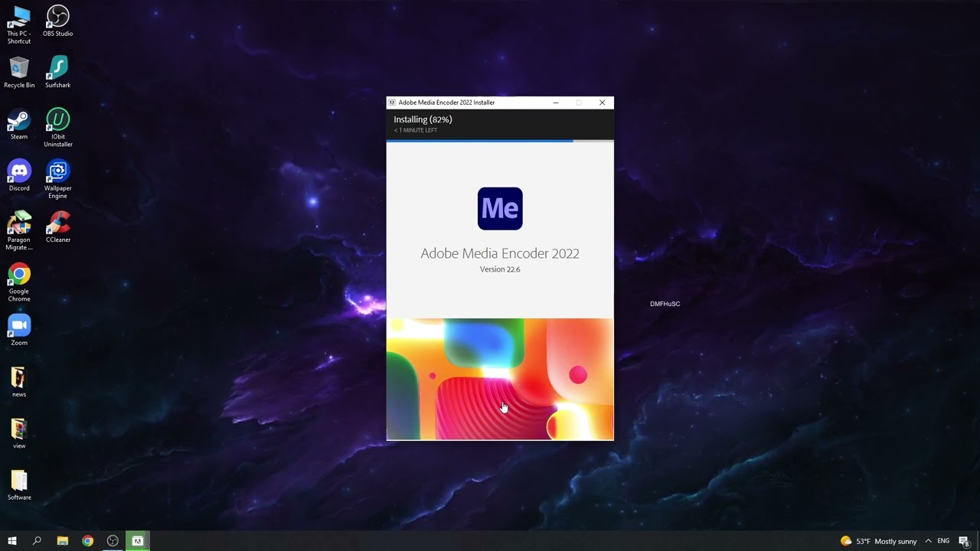Open the ENG language selector

(x=943, y=541)
